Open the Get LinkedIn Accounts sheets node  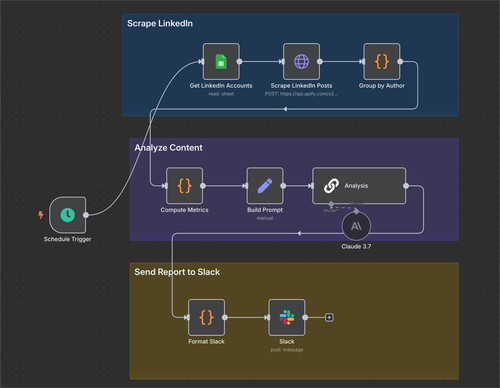click(221, 62)
